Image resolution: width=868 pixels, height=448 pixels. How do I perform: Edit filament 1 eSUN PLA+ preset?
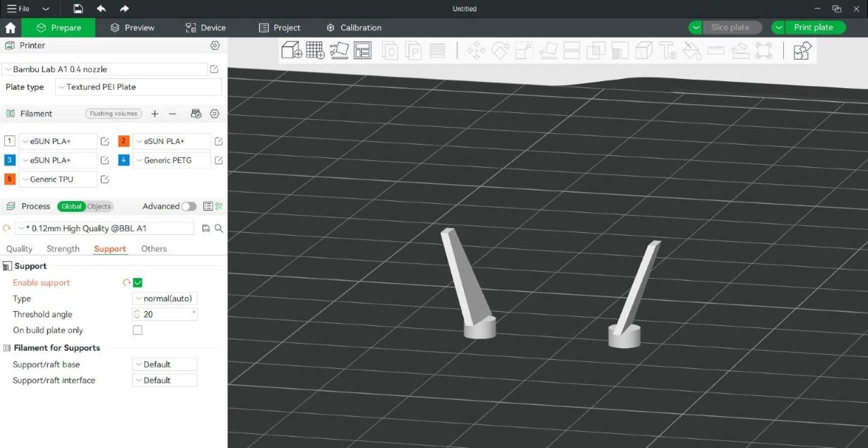tap(105, 141)
